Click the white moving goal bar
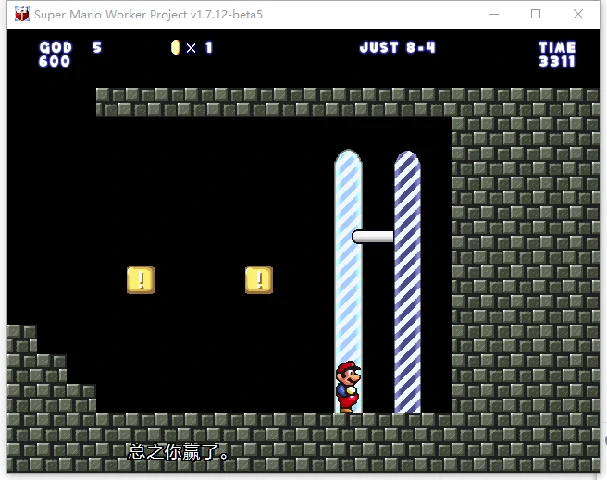This screenshot has width=607, height=480. [373, 236]
